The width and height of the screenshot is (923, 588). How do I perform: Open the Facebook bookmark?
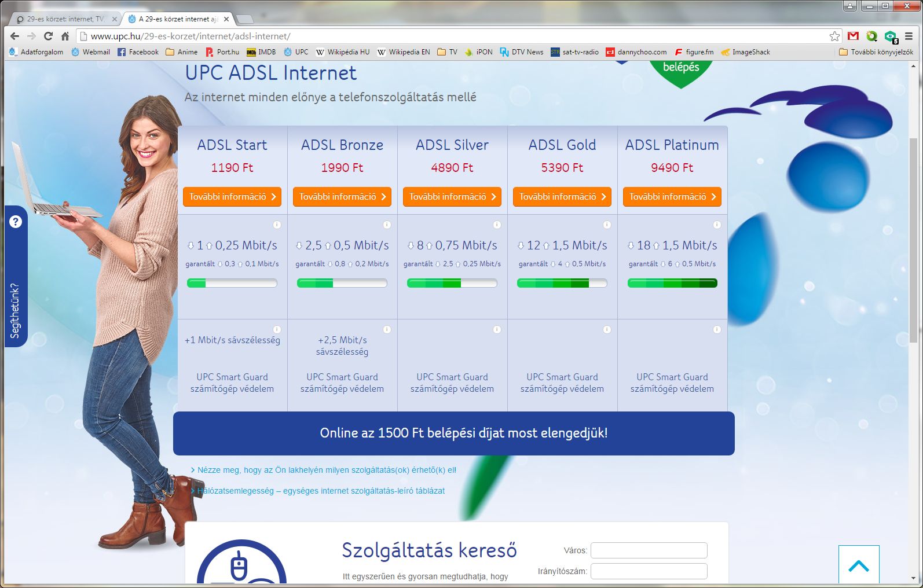coord(138,52)
